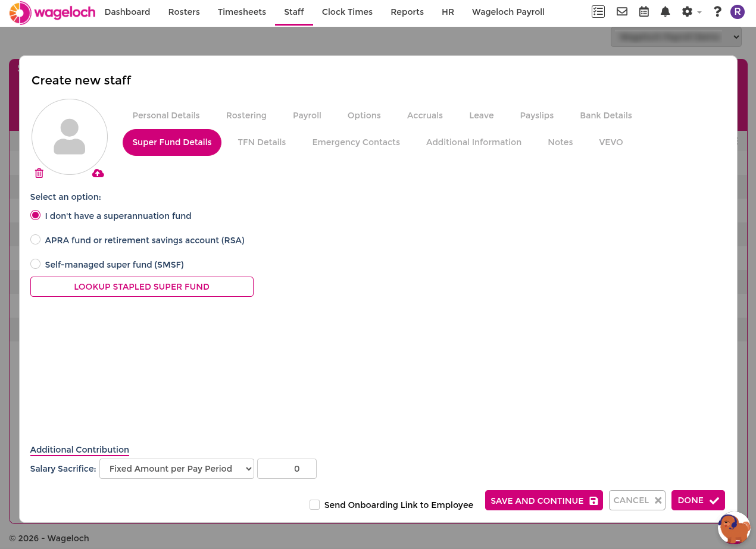Switch to Rostering tab
The image size is (756, 549).
tap(246, 115)
